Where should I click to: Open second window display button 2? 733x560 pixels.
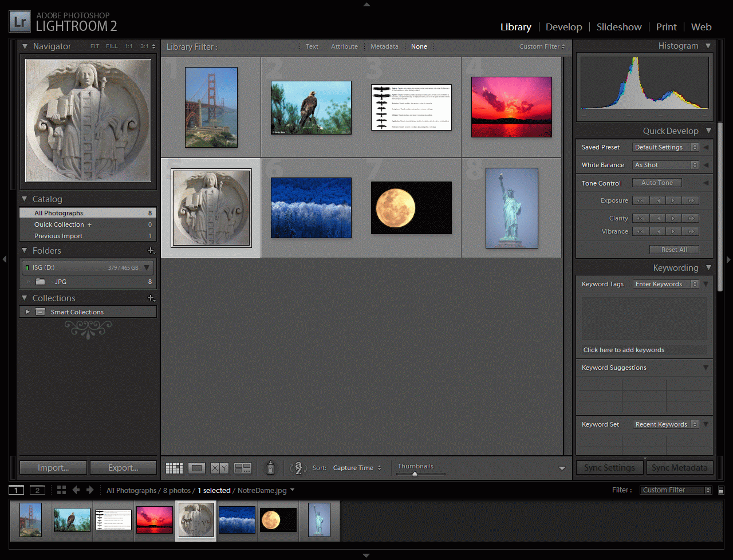coord(37,490)
